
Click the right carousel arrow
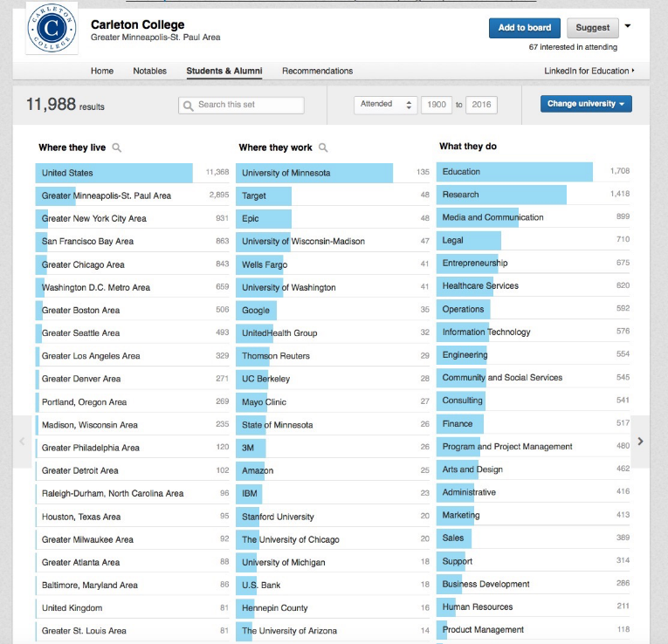640,442
